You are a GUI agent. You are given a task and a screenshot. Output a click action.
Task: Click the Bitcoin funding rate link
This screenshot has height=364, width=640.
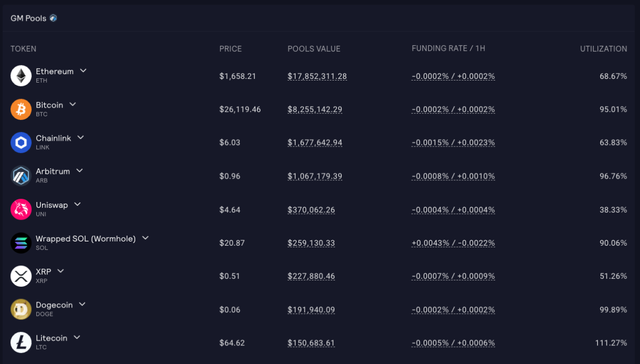pyautogui.click(x=453, y=109)
